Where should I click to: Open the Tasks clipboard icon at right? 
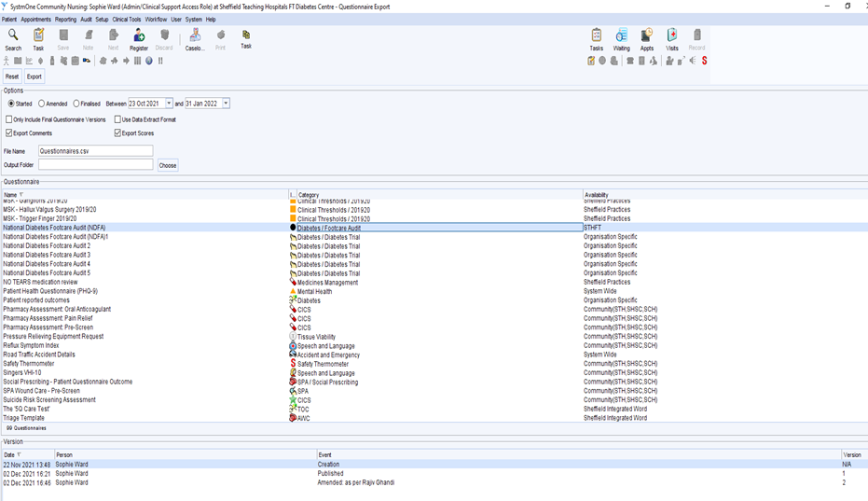click(596, 39)
